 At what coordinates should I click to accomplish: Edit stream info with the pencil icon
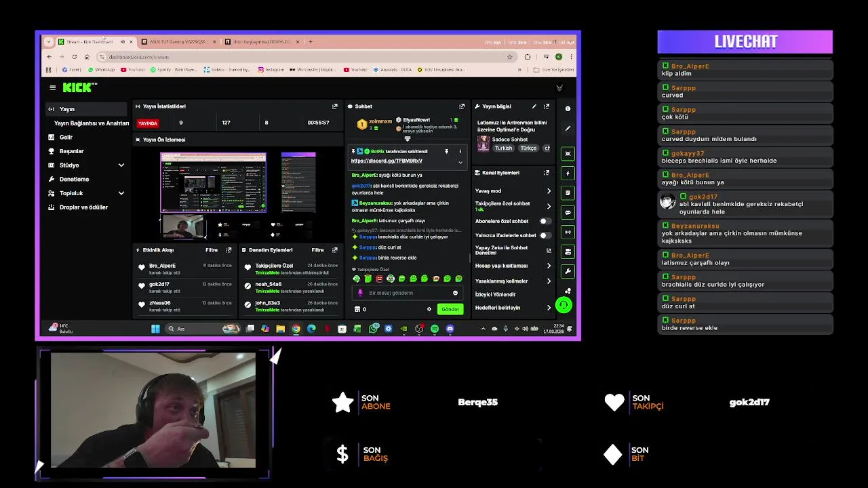click(x=534, y=106)
